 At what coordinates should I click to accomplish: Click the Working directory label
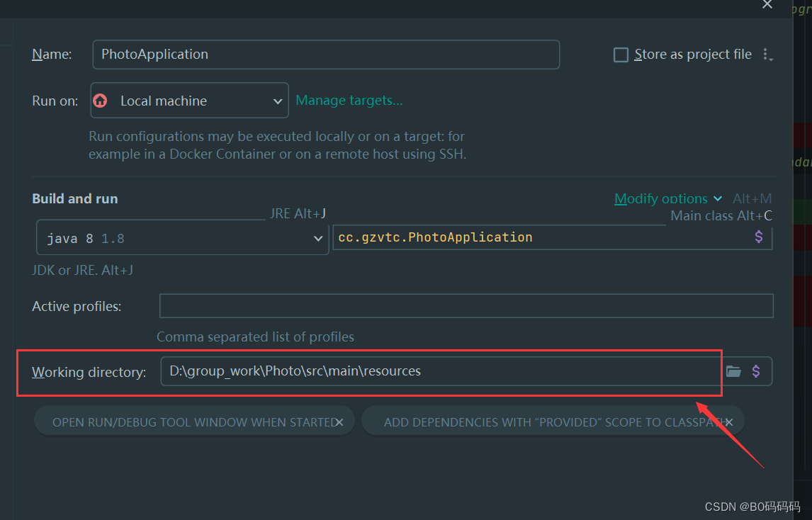point(89,372)
